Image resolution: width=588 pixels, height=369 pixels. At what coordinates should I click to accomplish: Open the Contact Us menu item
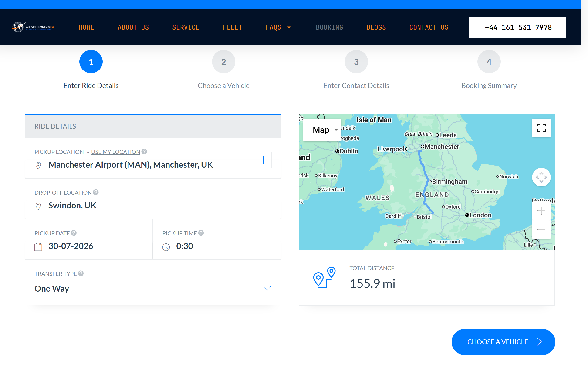point(429,27)
